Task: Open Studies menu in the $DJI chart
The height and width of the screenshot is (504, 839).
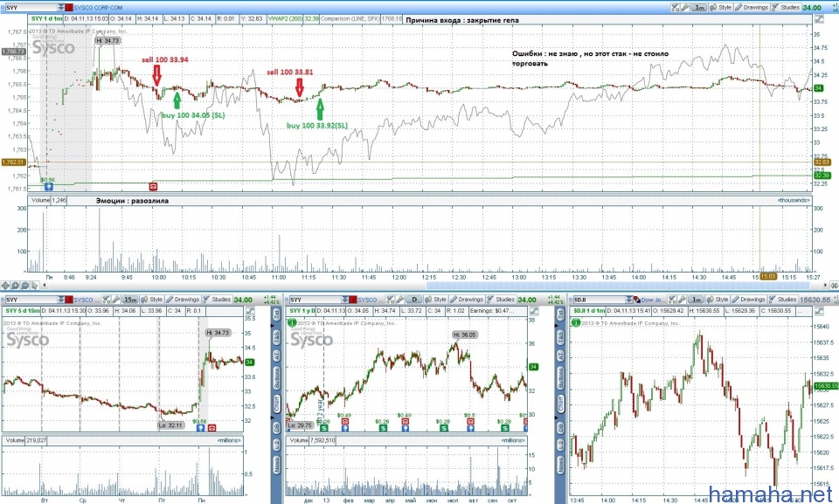Action: click(782, 300)
